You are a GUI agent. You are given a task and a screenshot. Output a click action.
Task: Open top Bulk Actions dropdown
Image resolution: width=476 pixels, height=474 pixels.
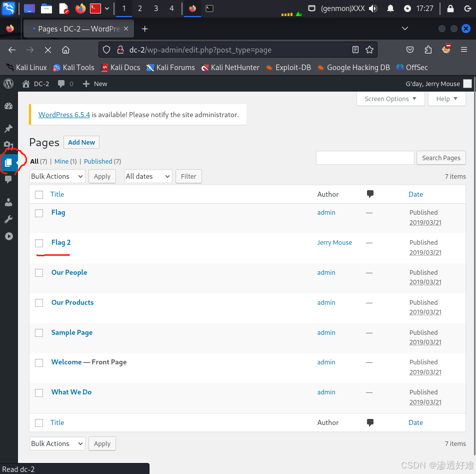(x=57, y=176)
